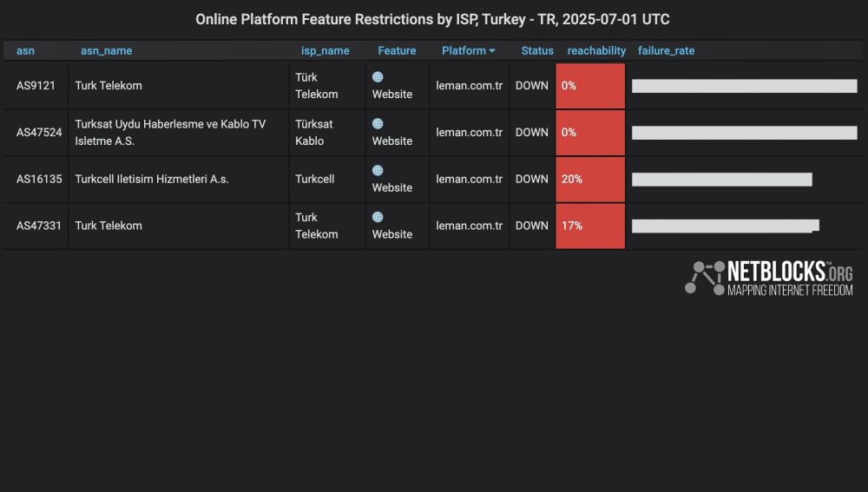Click the red 20% reachability cell
Viewport: 868px width, 492px height.
coord(590,180)
